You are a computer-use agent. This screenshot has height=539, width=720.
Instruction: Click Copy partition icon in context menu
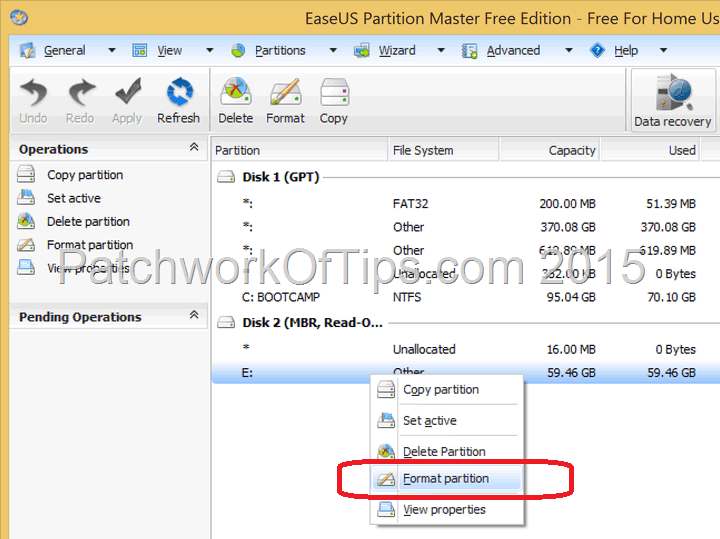386,389
